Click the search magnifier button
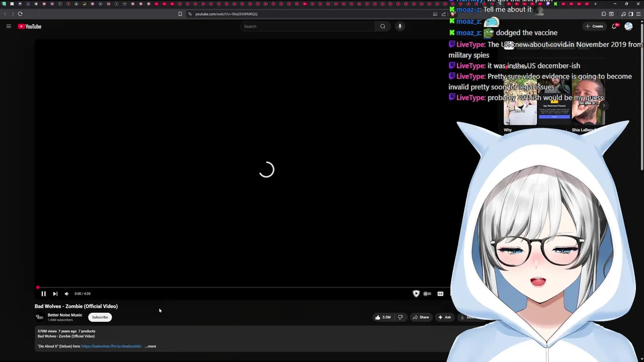 [x=383, y=26]
